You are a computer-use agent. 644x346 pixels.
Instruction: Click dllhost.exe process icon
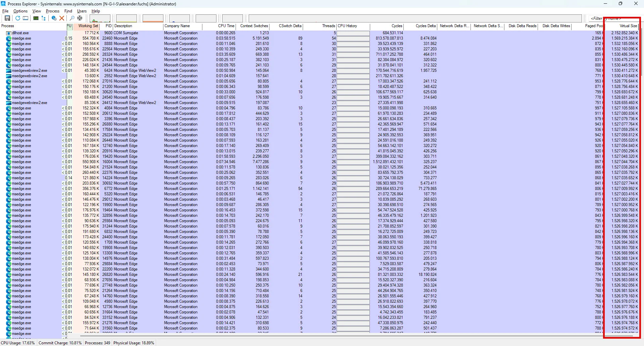click(x=9, y=33)
